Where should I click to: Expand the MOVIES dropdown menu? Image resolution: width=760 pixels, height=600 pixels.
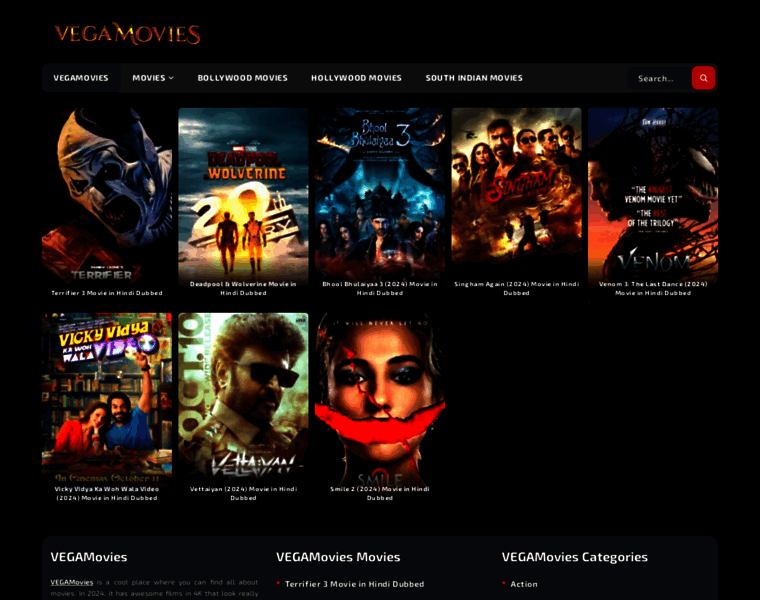153,78
